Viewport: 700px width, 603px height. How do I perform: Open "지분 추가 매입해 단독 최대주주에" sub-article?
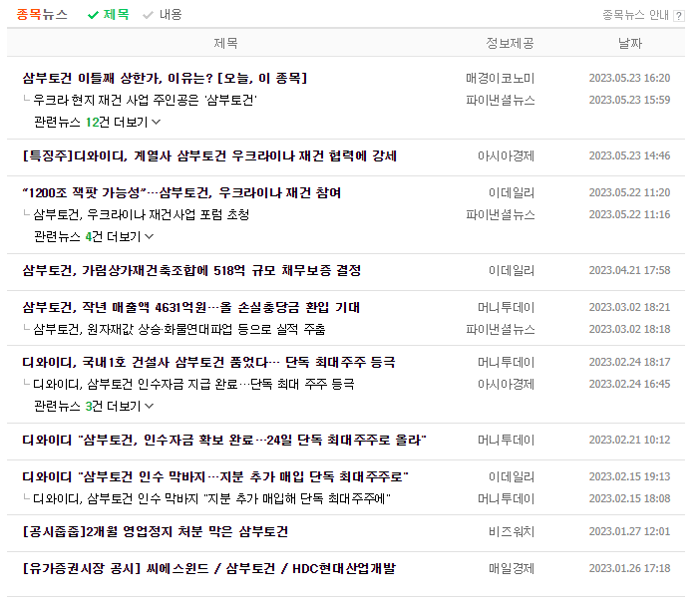212,498
